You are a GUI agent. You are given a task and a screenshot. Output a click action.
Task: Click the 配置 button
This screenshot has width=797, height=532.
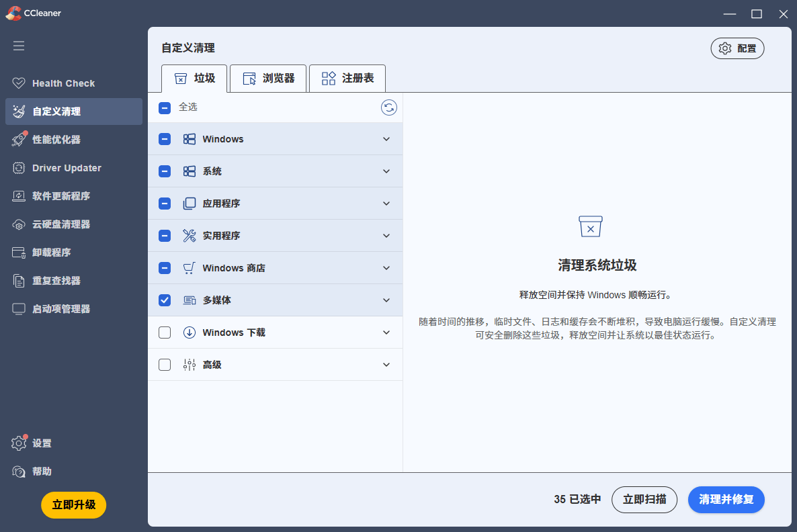coord(738,48)
